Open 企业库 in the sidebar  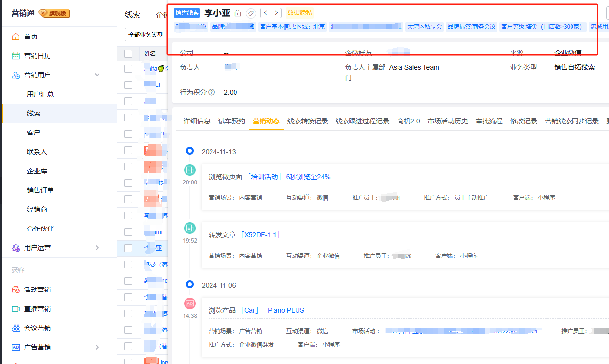click(x=37, y=171)
